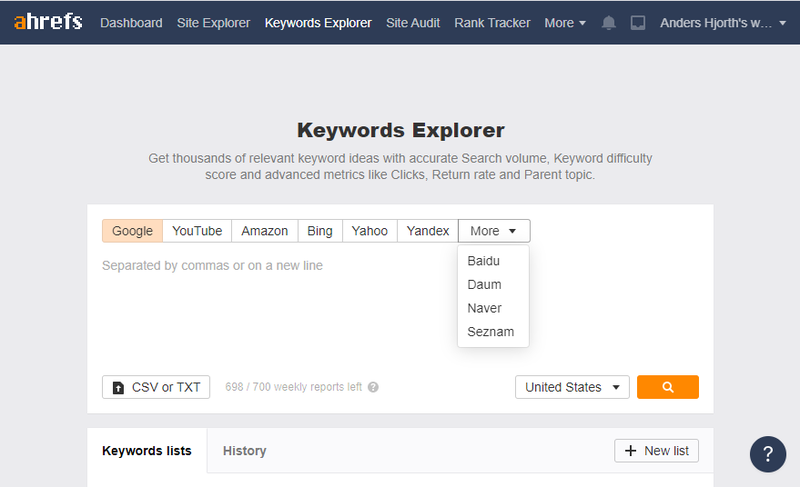The image size is (800, 487).
Task: Expand the More menu in top navigation
Action: pyautogui.click(x=565, y=23)
